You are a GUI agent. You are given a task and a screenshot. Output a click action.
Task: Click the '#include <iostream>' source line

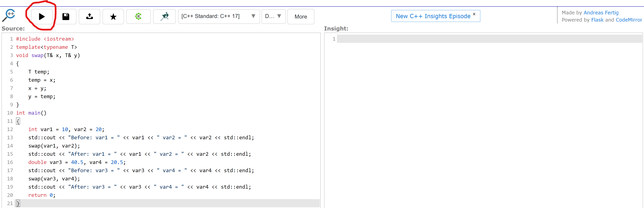(45, 39)
